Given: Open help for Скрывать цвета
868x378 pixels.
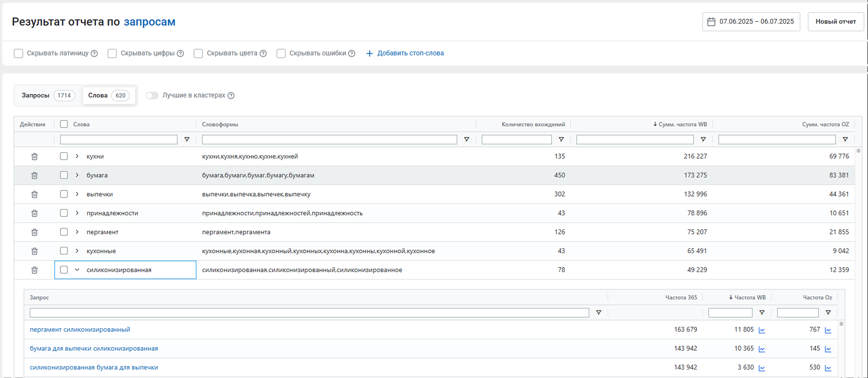Looking at the screenshot, I should tap(263, 53).
